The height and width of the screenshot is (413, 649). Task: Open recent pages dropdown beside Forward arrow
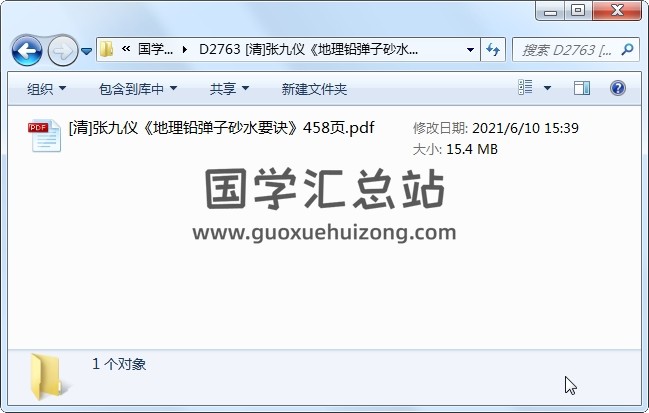(87, 51)
